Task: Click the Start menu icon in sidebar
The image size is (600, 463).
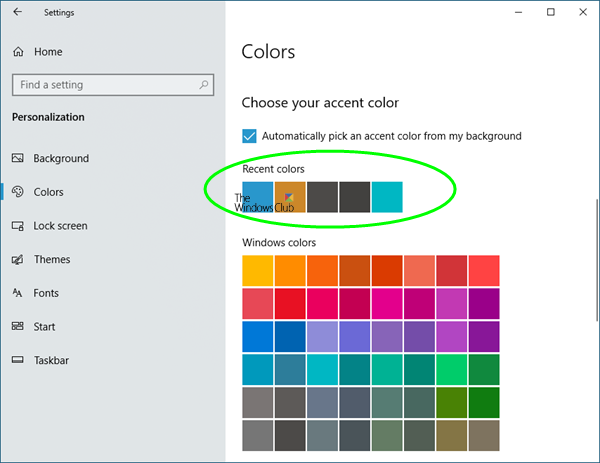Action: [x=18, y=327]
